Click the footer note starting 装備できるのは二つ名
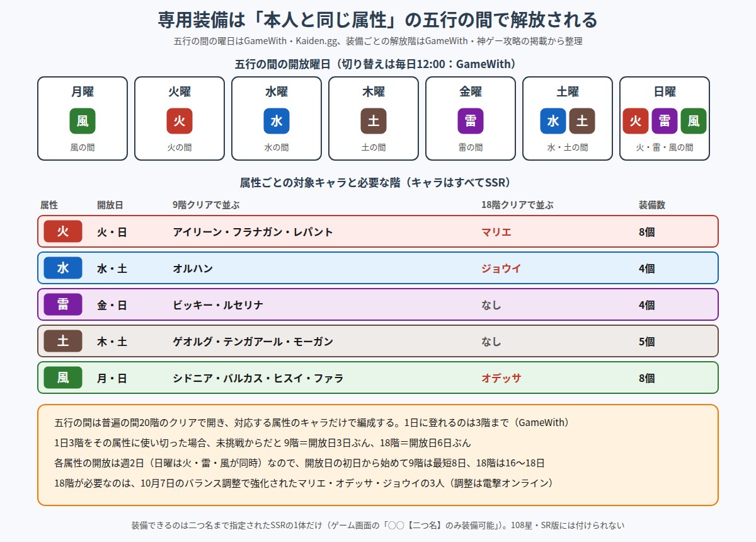The width and height of the screenshot is (756, 542). (378, 525)
